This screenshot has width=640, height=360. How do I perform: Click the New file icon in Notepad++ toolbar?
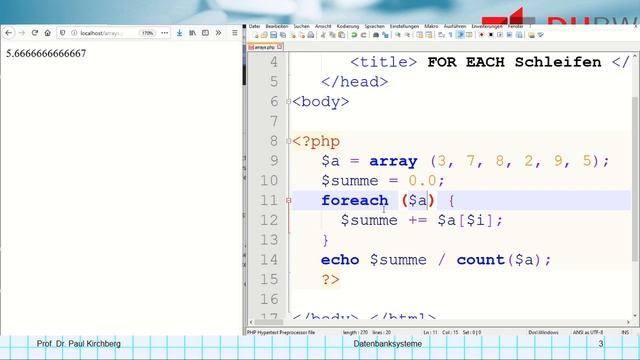pos(256,35)
